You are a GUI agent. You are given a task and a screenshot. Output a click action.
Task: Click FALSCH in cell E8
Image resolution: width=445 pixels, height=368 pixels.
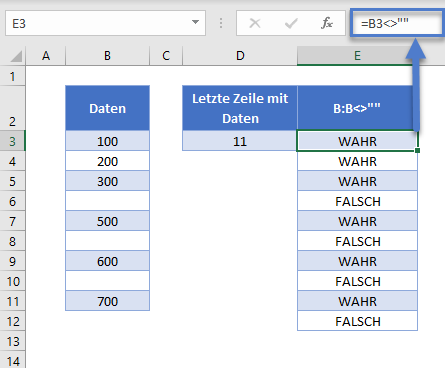click(358, 241)
